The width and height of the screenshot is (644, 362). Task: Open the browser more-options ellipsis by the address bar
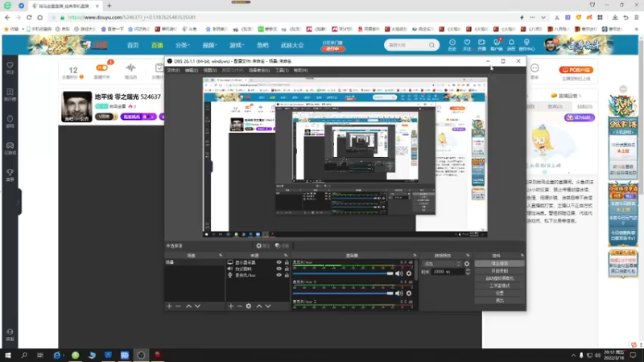click(x=532, y=18)
